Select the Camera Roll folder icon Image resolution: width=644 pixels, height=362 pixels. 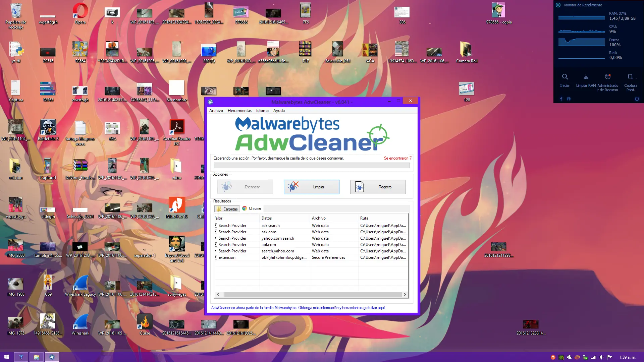(467, 52)
